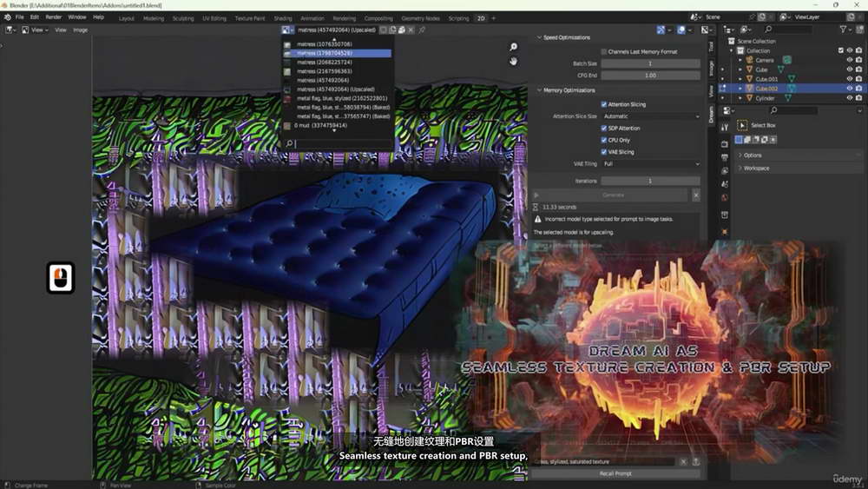Toggle the gizmo display icon
Screen dimensions: 868x489
point(661,30)
